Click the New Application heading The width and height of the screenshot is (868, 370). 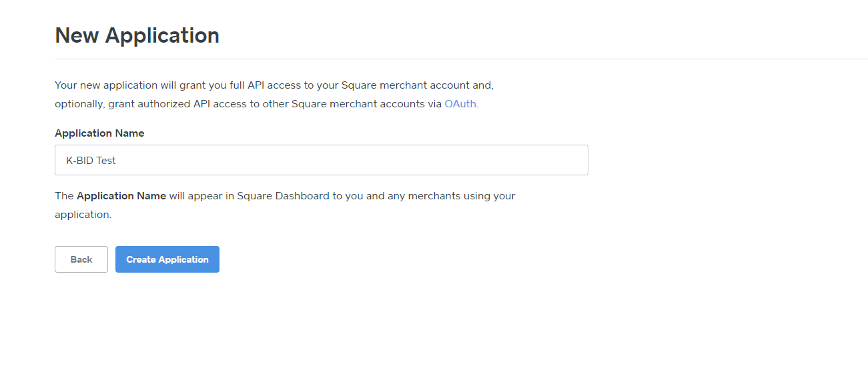pos(137,35)
